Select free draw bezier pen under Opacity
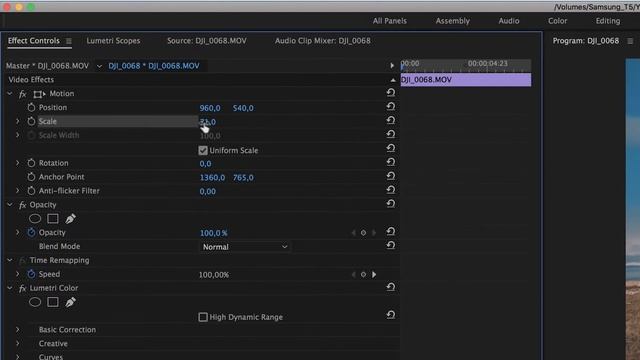This screenshot has width=640, height=360. point(70,219)
